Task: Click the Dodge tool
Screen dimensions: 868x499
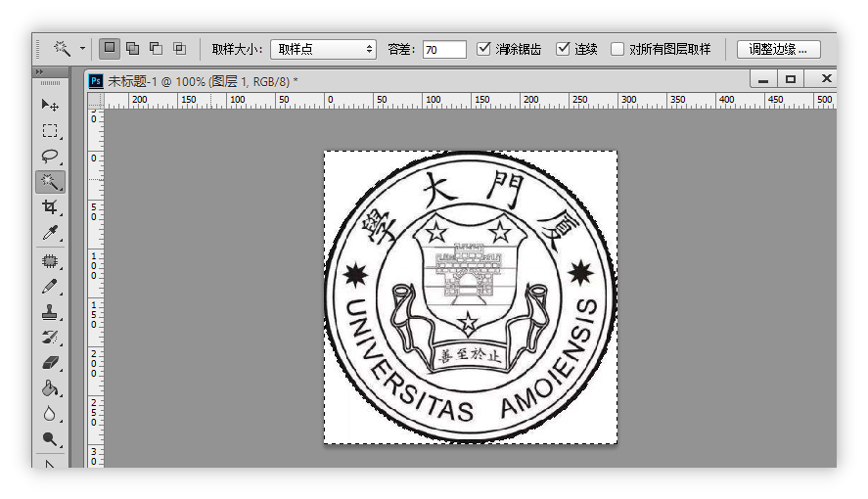Action: (50, 439)
